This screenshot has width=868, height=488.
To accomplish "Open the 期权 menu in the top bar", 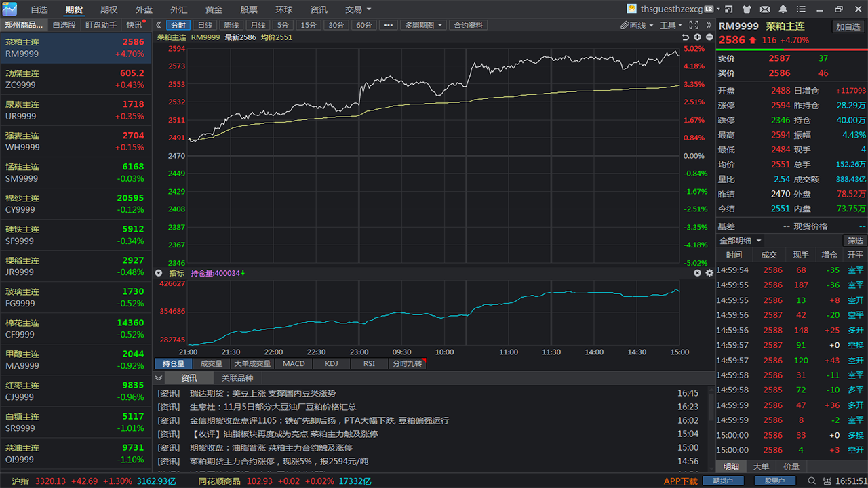I will coord(108,9).
